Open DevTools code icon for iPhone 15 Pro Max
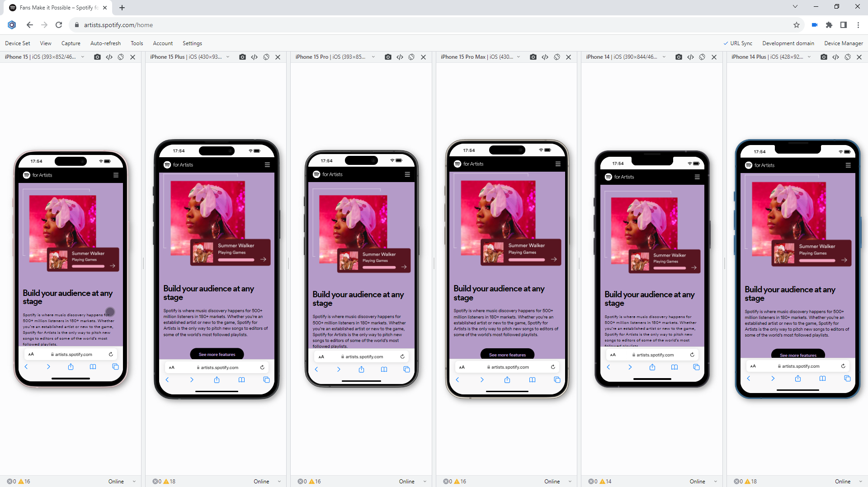 (545, 57)
